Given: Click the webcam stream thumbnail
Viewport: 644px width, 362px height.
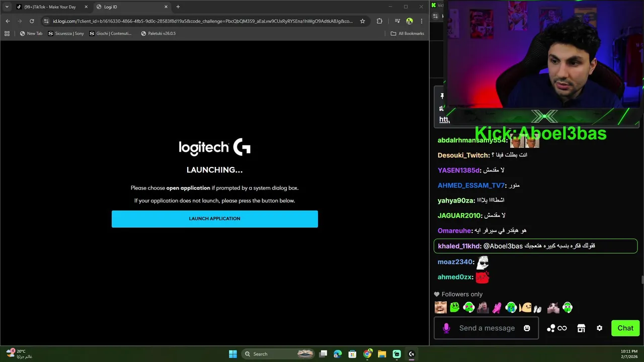Looking at the screenshot, I should [543, 54].
